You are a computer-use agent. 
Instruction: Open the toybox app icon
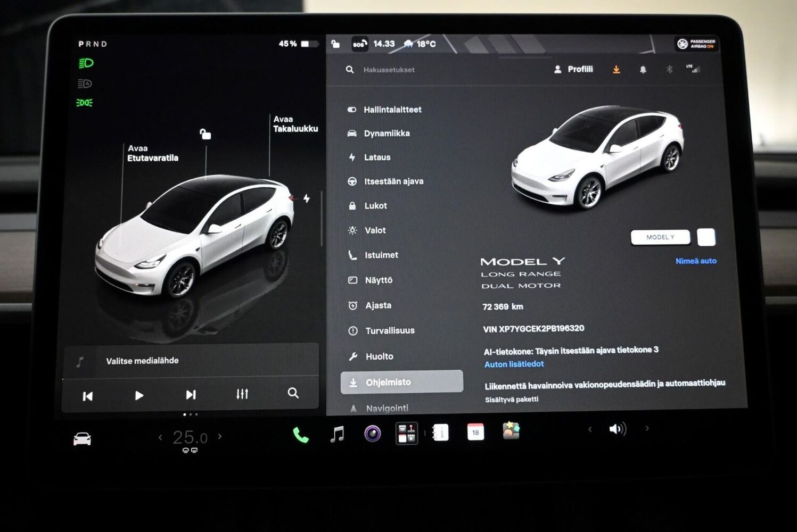click(x=511, y=430)
